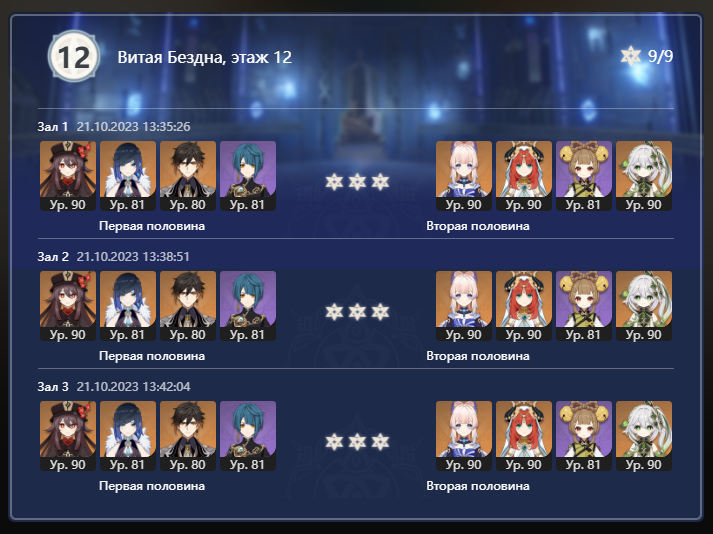This screenshot has height=534, width=713.
Task: Click Zhongli portrait in Зал 1
Action: click(188, 176)
